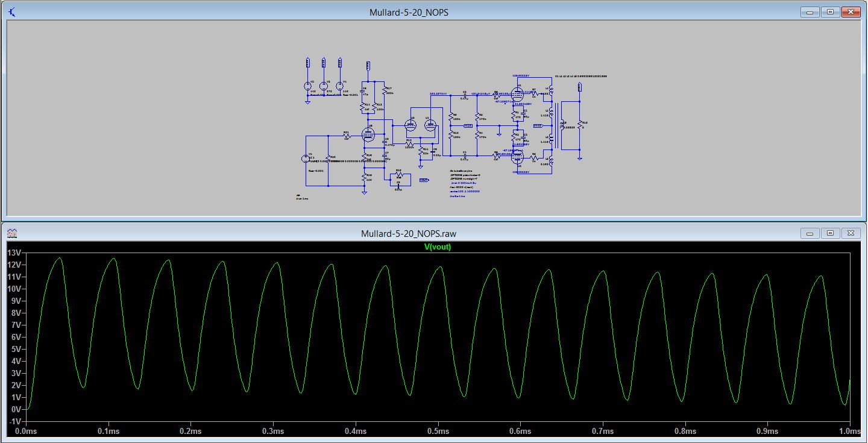Click the 0.2ms time axis label

point(190,432)
